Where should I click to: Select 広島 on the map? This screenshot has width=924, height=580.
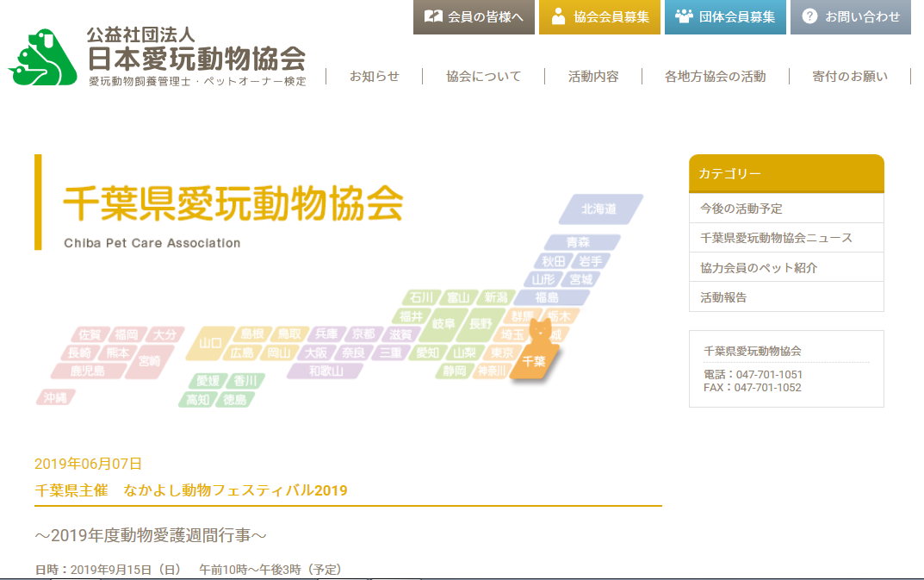(x=242, y=352)
